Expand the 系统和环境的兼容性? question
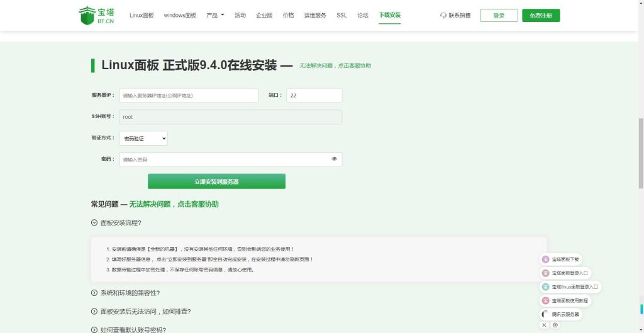This screenshot has height=333, width=644. (x=126, y=293)
